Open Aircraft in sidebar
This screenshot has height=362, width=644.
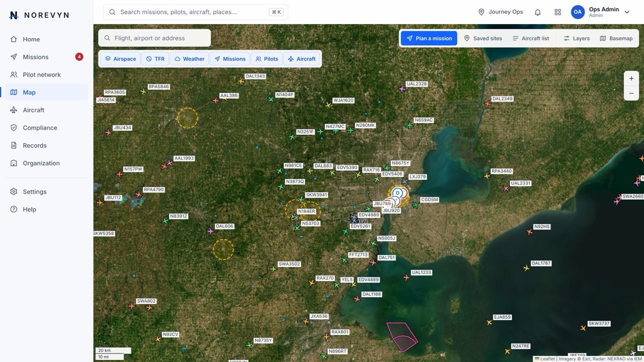46,110
